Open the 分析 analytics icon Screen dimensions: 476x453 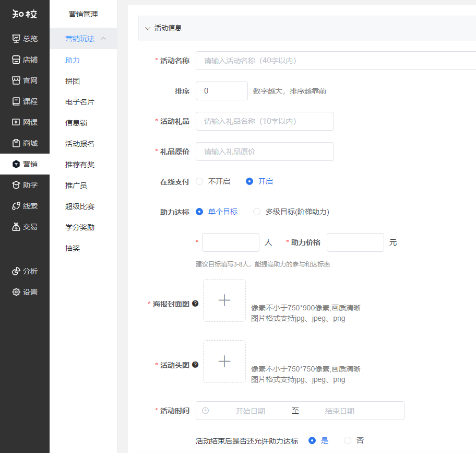(x=16, y=271)
